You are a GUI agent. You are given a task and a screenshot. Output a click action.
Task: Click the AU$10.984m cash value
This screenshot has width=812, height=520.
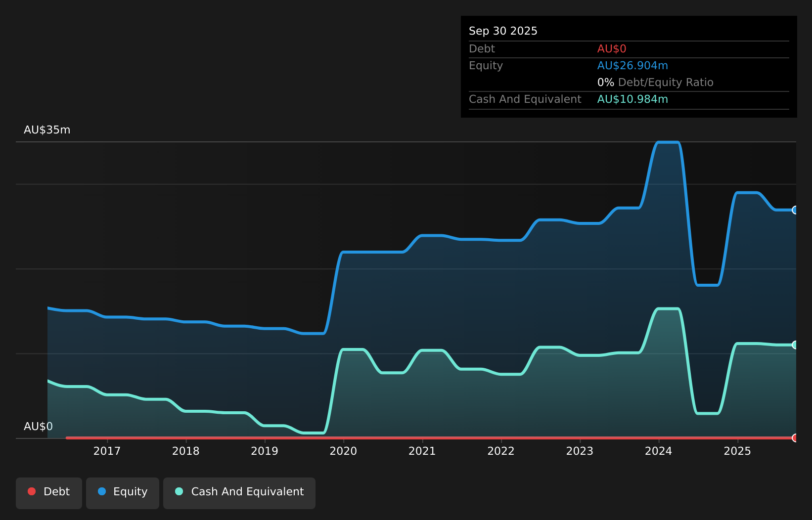pyautogui.click(x=632, y=99)
